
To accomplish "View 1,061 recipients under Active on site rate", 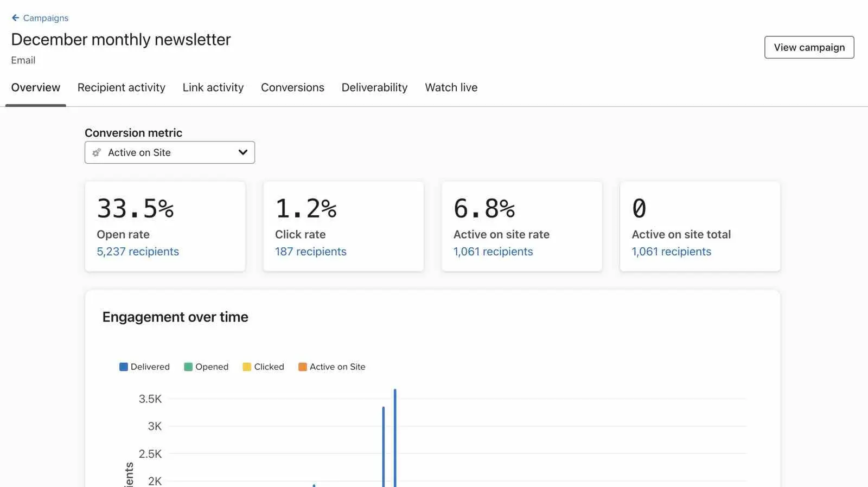I will click(493, 252).
